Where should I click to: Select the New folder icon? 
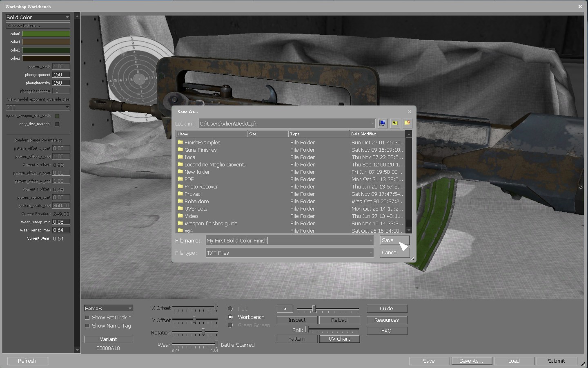pyautogui.click(x=180, y=172)
